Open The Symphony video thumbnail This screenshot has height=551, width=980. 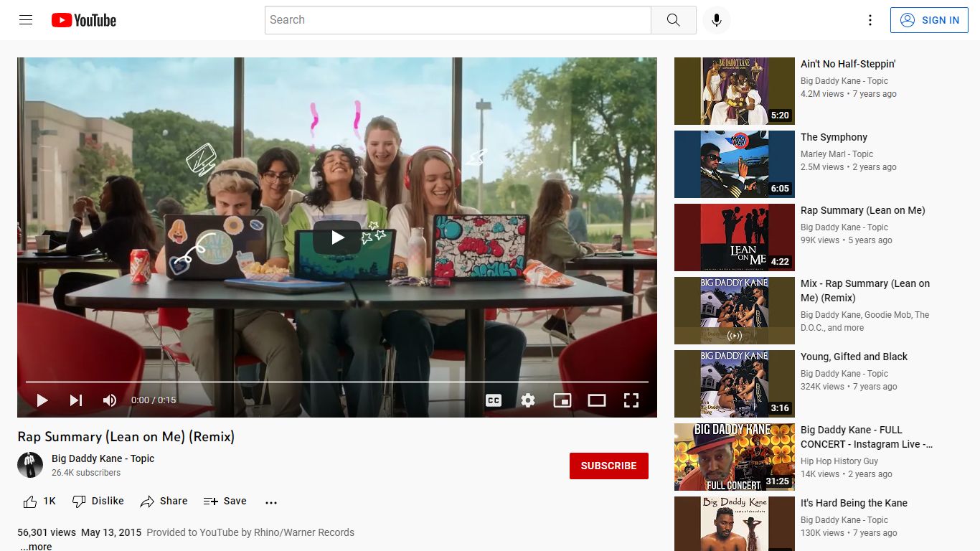click(x=735, y=164)
